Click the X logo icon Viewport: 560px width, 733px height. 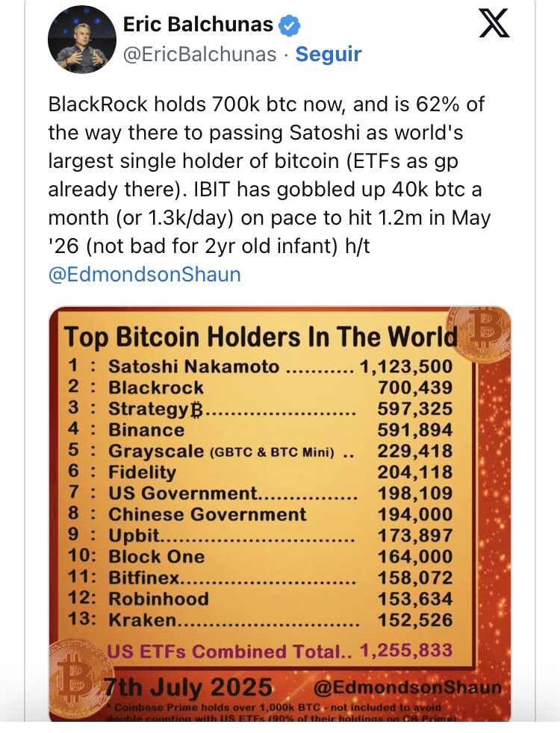tap(494, 24)
